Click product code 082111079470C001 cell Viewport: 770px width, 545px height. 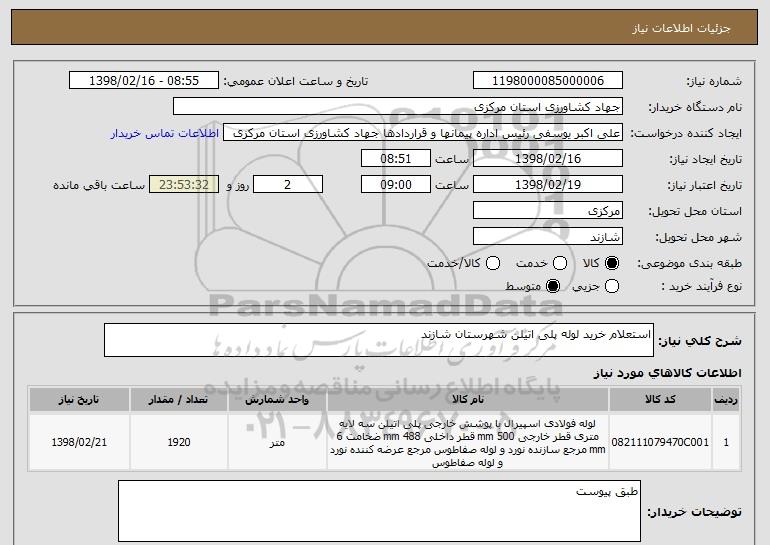(660, 442)
